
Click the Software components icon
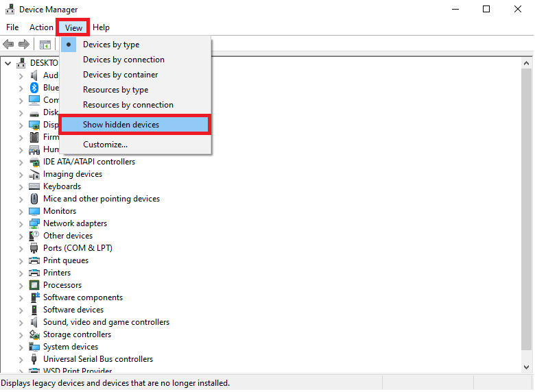point(35,297)
